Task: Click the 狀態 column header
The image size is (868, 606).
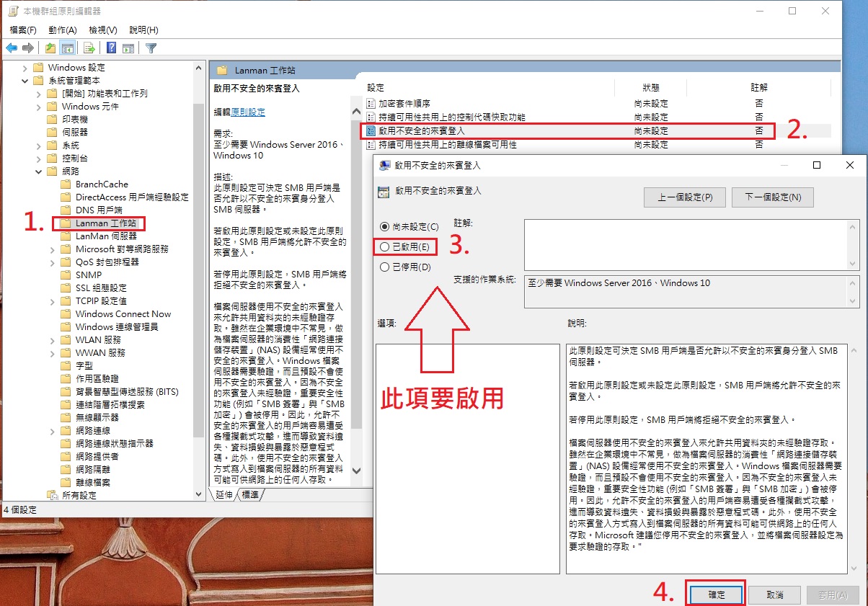Action: (x=651, y=87)
